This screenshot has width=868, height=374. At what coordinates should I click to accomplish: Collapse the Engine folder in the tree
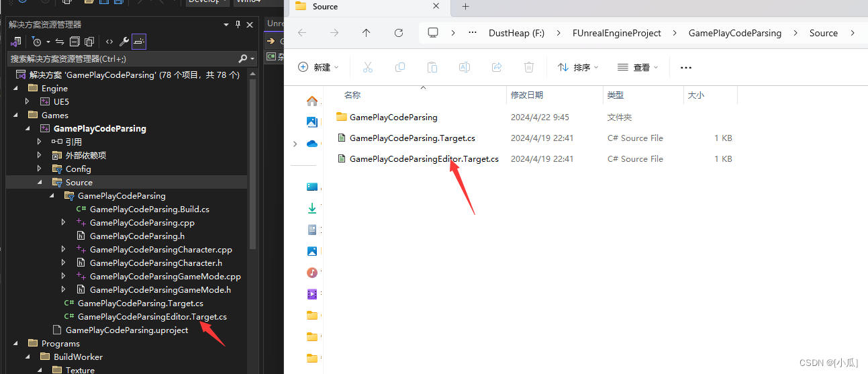(15, 88)
